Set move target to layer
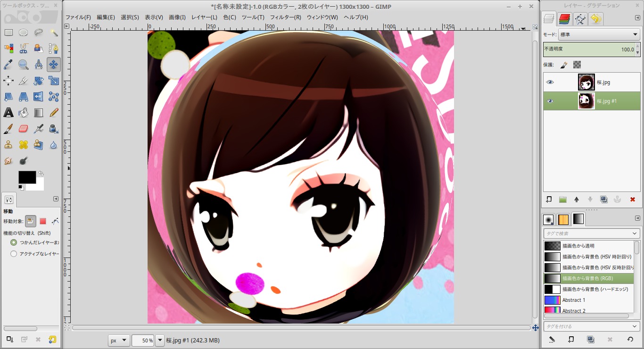 point(30,221)
